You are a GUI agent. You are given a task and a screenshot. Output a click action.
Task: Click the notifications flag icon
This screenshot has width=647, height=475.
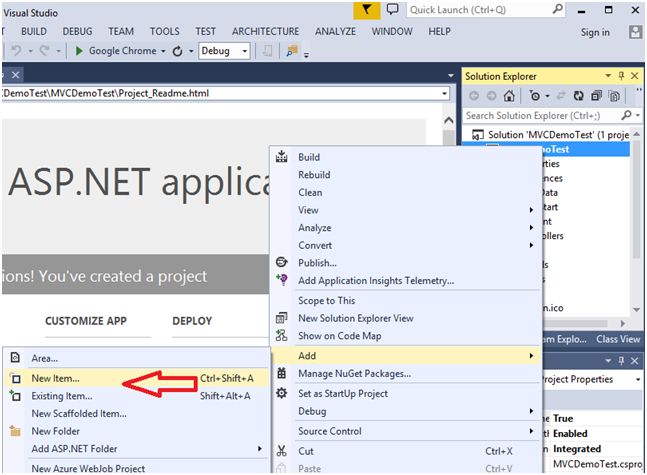pos(368,10)
